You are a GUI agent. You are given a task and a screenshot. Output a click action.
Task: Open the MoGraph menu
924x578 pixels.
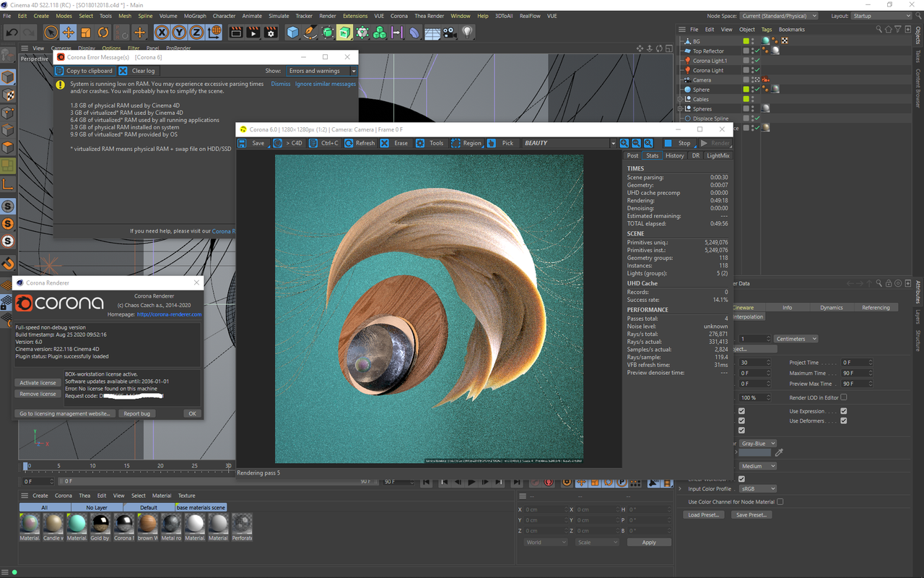pyautogui.click(x=194, y=16)
